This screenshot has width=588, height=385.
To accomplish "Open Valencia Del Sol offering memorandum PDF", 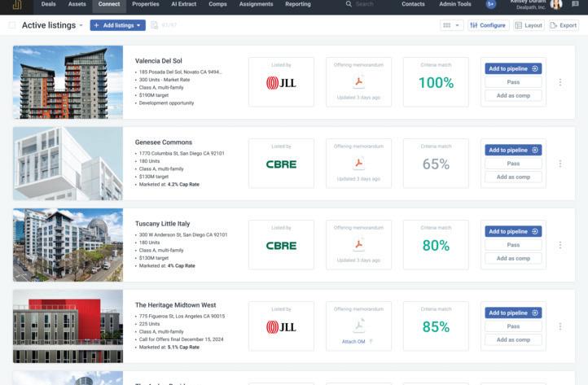I will click(359, 81).
